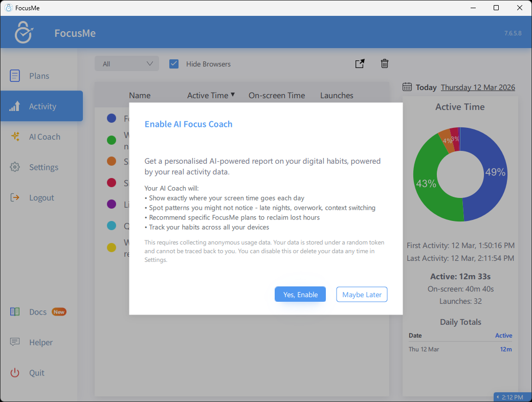The width and height of the screenshot is (532, 402).
Task: Click the Plans document icon
Action: [15, 76]
